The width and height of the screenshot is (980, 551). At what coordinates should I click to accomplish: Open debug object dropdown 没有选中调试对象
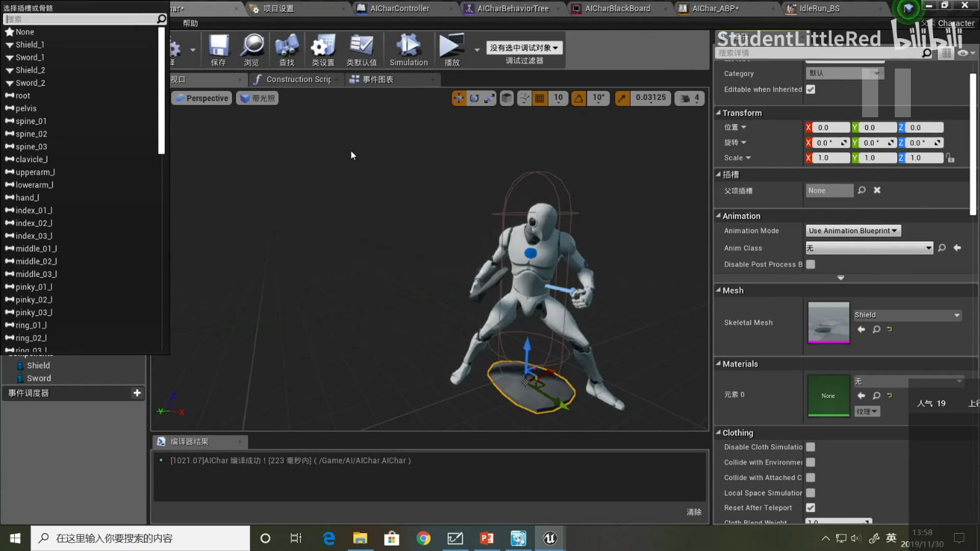(x=524, y=48)
